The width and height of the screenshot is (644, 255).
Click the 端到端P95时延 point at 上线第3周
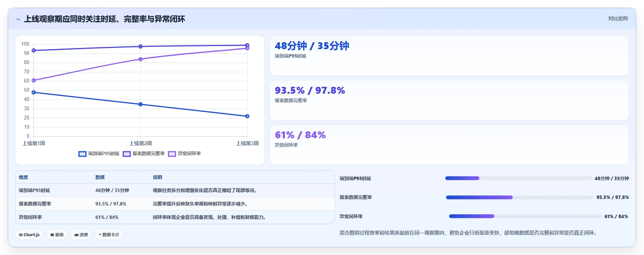pyautogui.click(x=247, y=116)
